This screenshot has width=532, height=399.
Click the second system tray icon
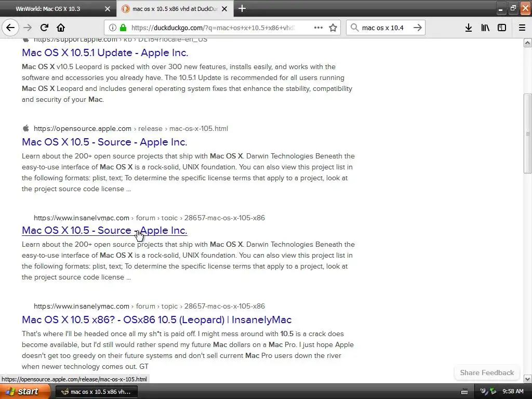tap(493, 391)
